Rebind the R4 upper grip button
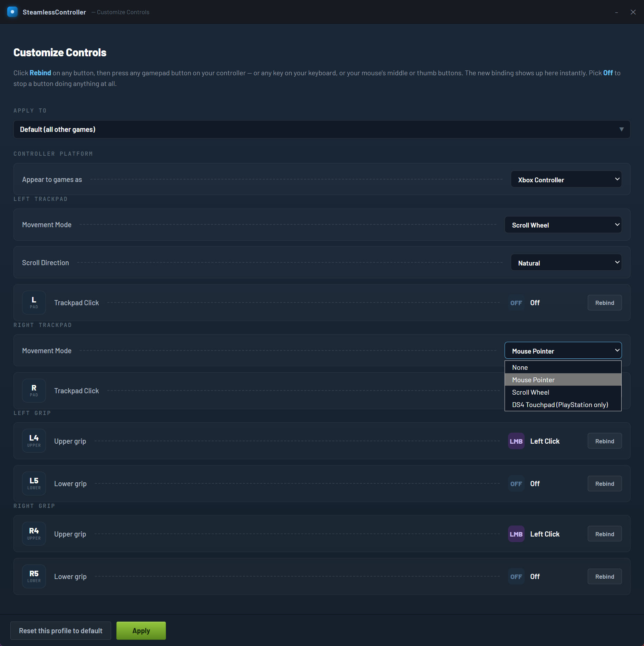 point(605,534)
